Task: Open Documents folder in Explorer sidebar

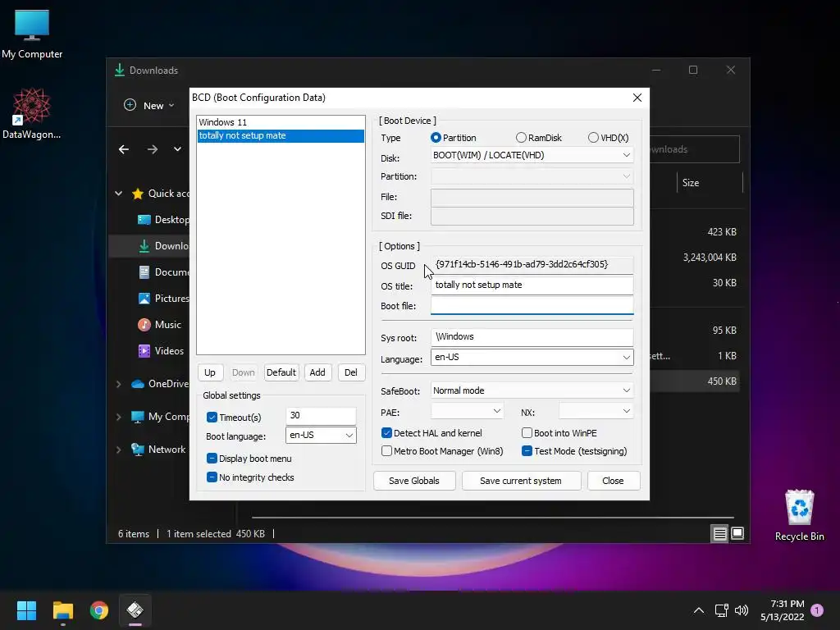Action: [x=163, y=272]
